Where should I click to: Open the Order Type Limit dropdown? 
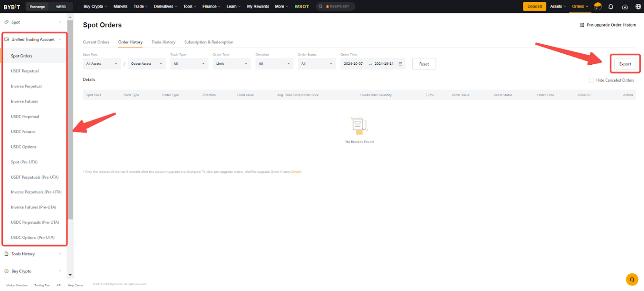click(231, 64)
